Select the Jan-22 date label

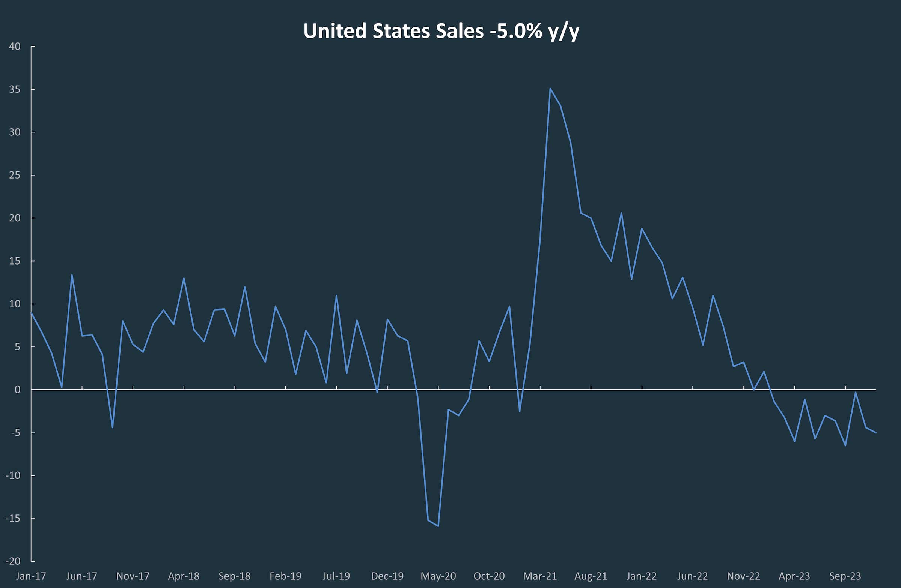tap(642, 576)
